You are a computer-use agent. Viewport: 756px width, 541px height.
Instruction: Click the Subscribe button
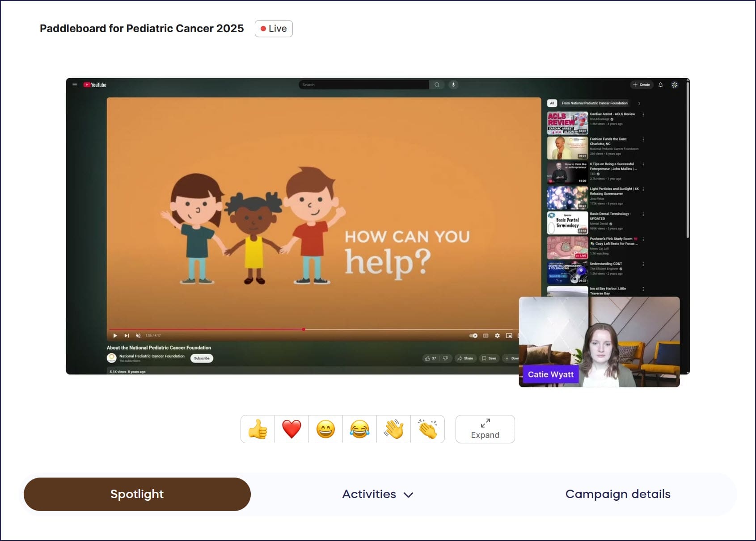[202, 358]
